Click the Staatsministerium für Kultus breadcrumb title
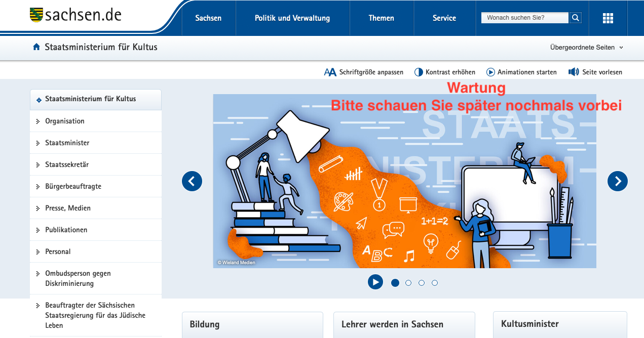This screenshot has width=644, height=338. 101,47
